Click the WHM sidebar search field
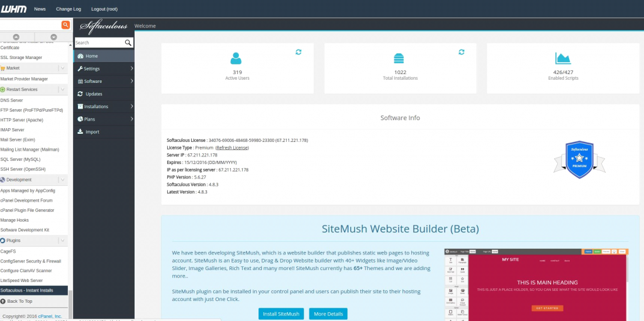Screen dimensions: 644x321 pyautogui.click(x=31, y=25)
